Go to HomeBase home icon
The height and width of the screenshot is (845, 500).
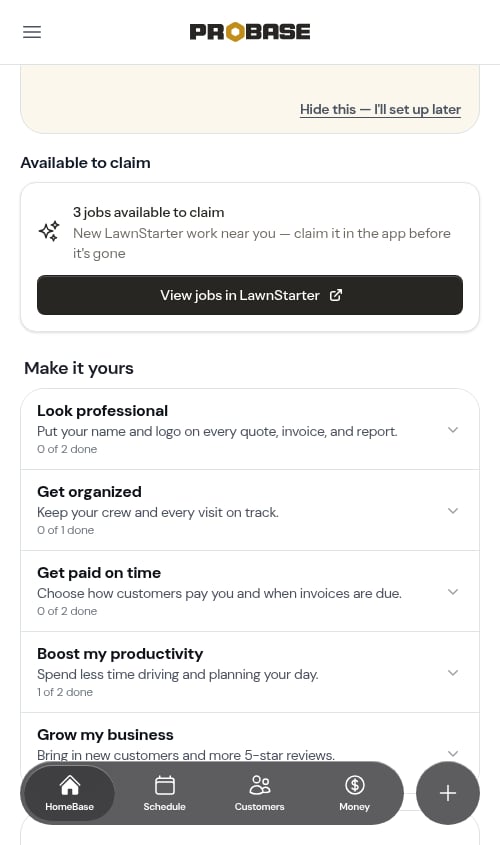[70, 785]
